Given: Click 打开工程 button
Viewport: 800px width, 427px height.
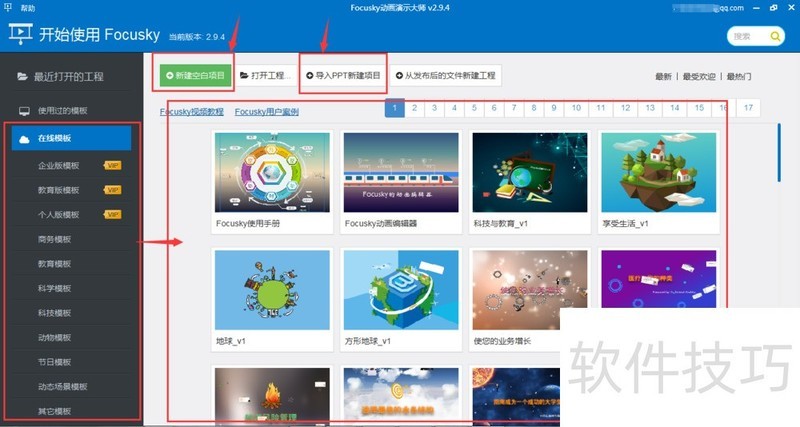Looking at the screenshot, I should pyautogui.click(x=266, y=76).
